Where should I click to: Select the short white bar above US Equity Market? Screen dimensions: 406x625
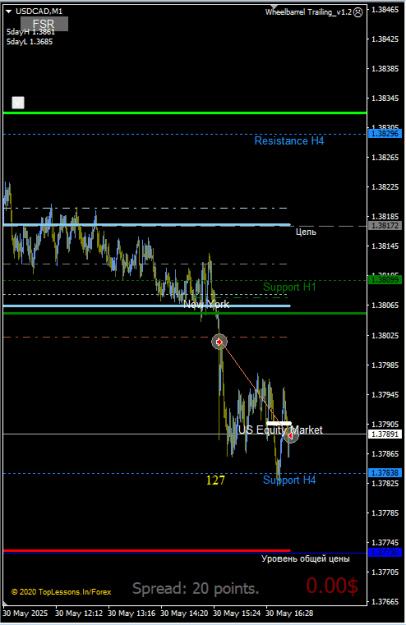279,423
